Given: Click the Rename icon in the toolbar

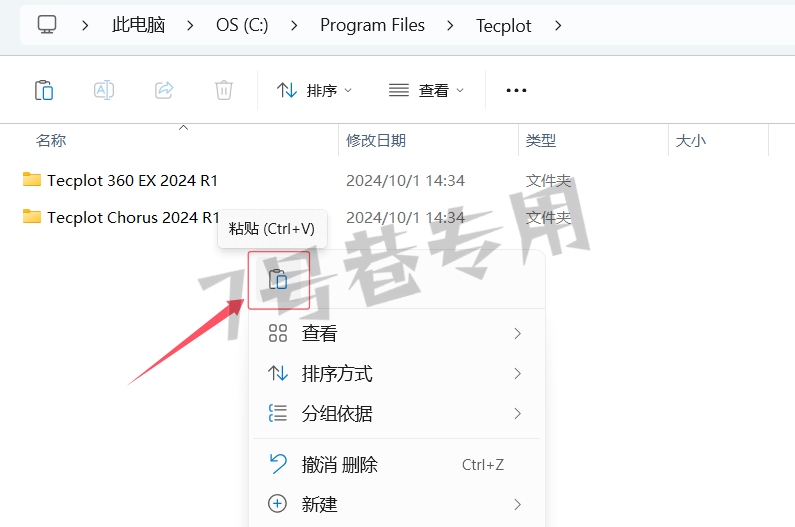Looking at the screenshot, I should point(104,90).
